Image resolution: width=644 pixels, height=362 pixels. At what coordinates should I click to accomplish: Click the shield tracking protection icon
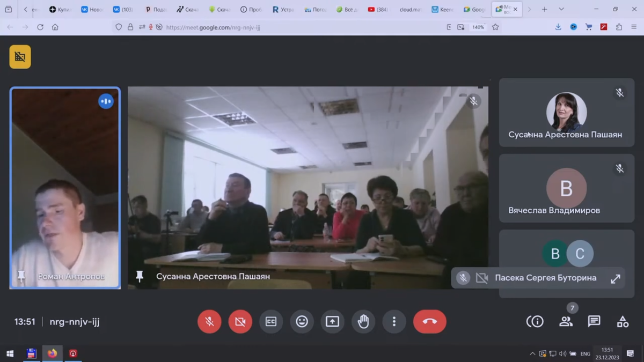pyautogui.click(x=119, y=27)
